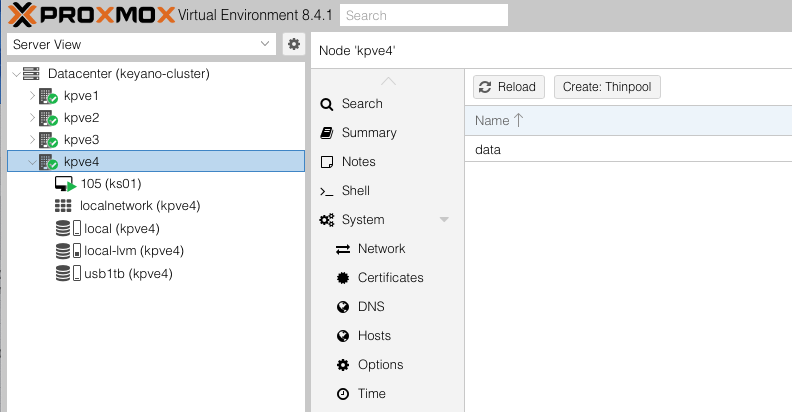The image size is (792, 412).
Task: Open the Certificates submenu item
Action: [x=391, y=278]
